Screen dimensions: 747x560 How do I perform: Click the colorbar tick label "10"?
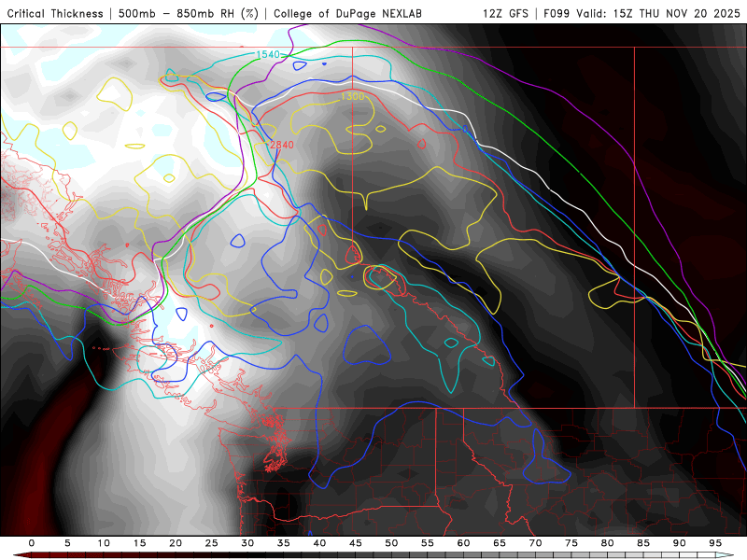click(104, 543)
